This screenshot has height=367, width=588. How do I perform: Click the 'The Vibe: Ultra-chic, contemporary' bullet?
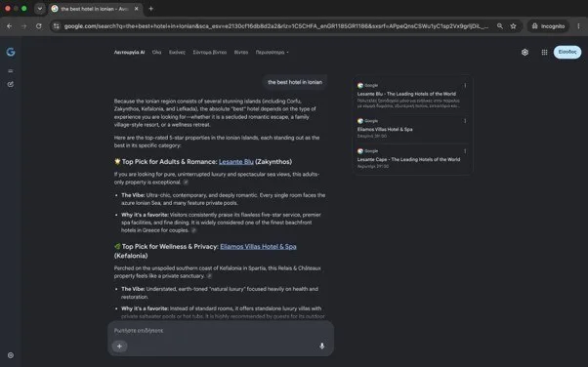223,199
